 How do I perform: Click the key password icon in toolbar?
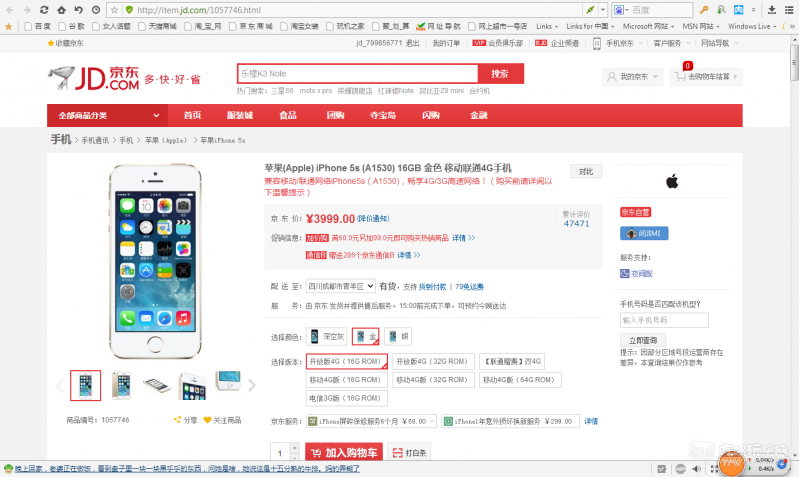point(704,10)
